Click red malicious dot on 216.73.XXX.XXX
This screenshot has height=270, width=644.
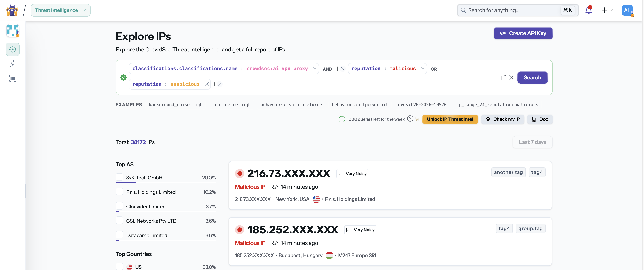point(239,173)
